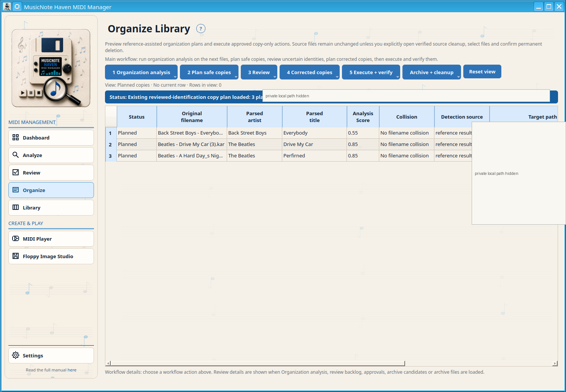566x392 pixels.
Task: Click the 'Back Street Boys' parsed artist cell
Action: tap(254, 133)
